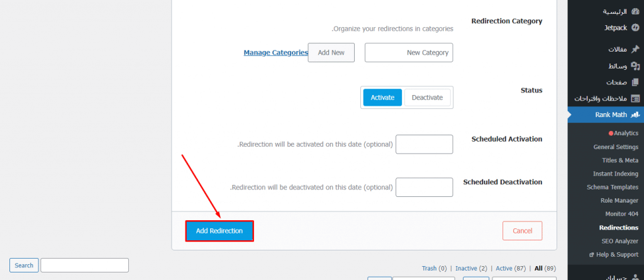Open the Manage Categories link
Viewport: 644px width, 280px height.
(275, 53)
